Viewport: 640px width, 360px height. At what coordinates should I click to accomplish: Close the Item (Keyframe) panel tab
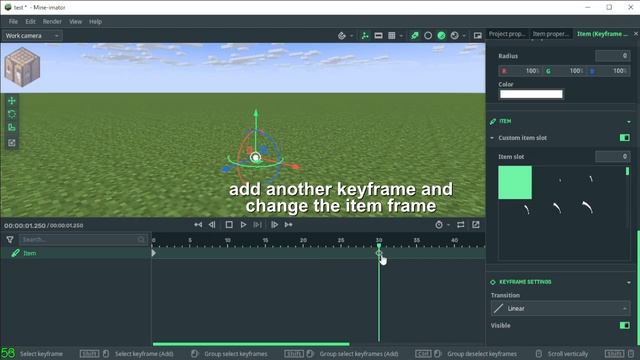(x=636, y=33)
